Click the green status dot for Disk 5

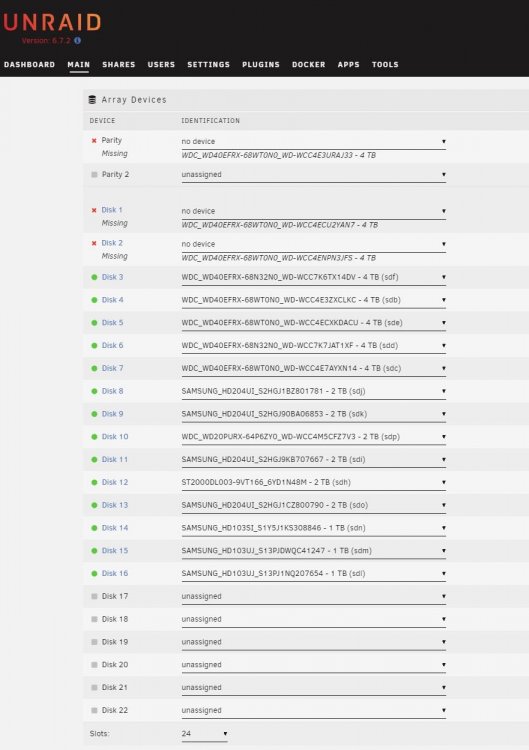pos(94,323)
